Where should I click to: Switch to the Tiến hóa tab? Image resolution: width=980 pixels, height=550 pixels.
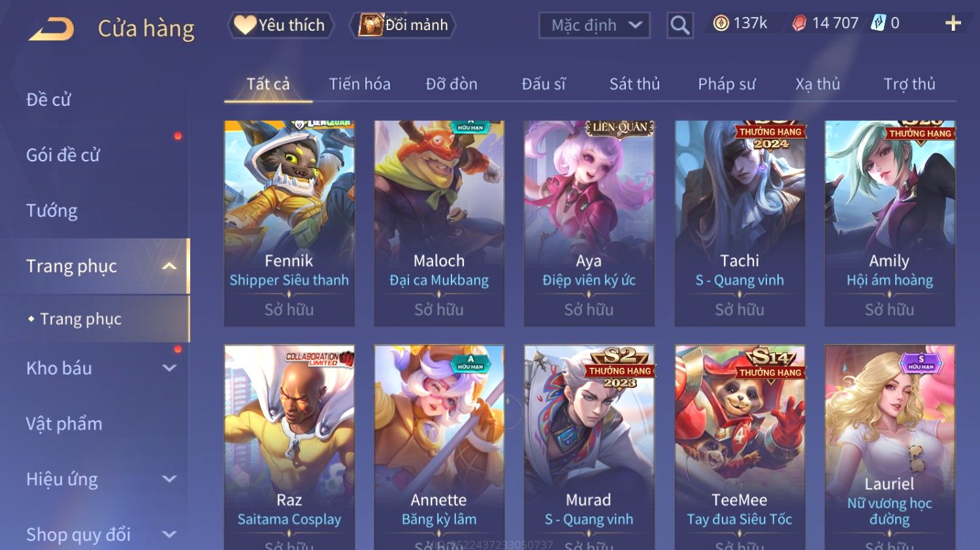coord(359,84)
